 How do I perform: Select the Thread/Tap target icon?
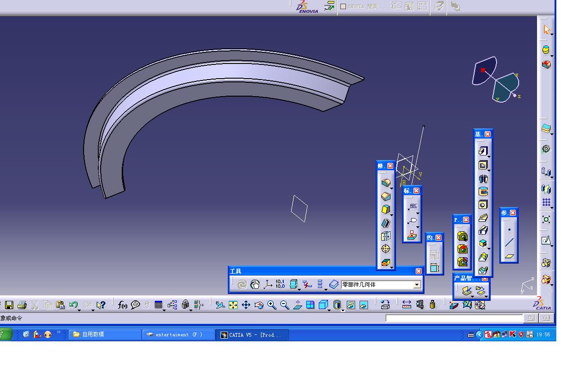385,249
